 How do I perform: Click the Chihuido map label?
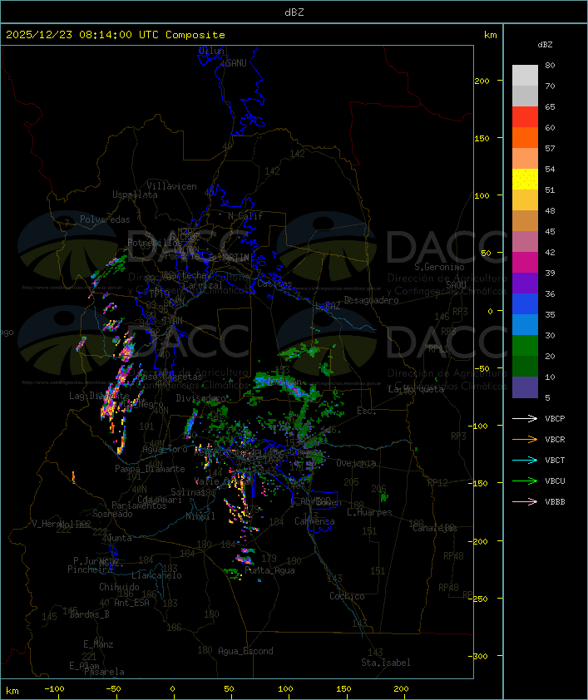[x=119, y=587]
